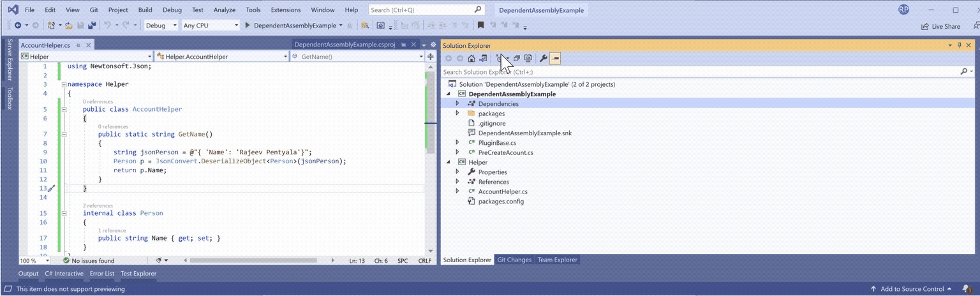This screenshot has height=296, width=980.
Task: Open the editor settings gear icon
Action: [433, 45]
